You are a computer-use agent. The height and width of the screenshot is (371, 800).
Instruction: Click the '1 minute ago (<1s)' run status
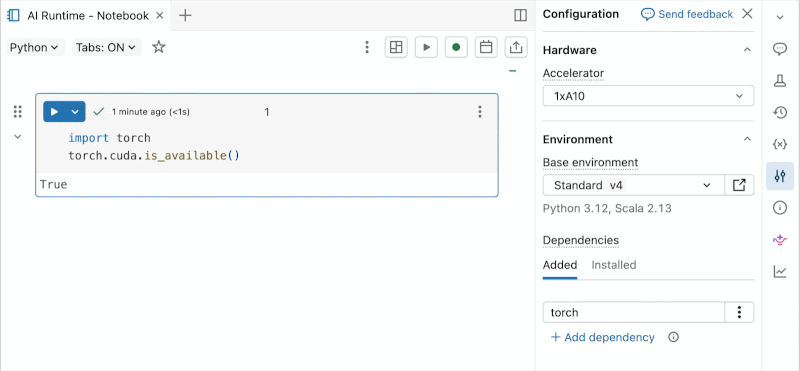tap(151, 112)
